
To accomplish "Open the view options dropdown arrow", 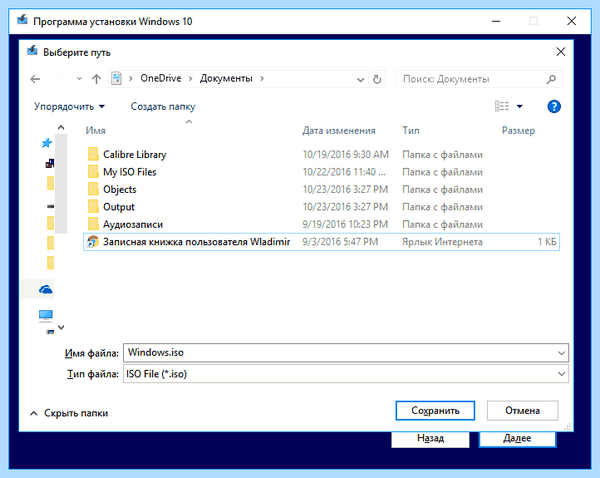I will (520, 106).
